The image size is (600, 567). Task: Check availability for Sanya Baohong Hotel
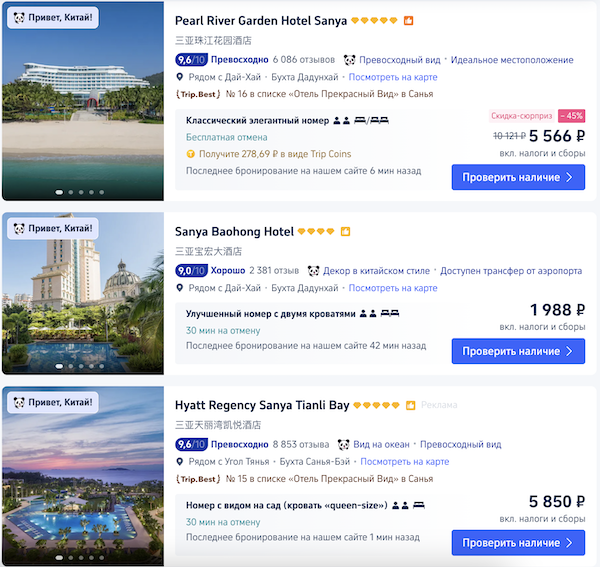[517, 351]
